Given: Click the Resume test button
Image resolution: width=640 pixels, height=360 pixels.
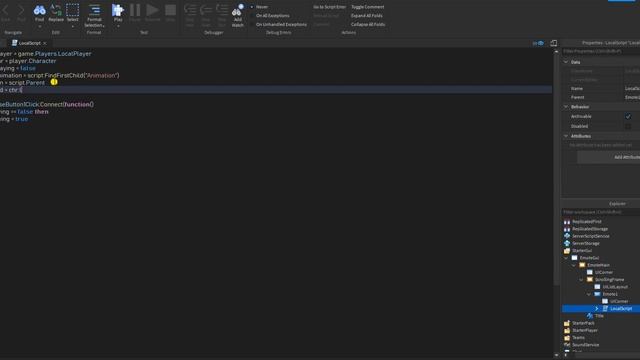Looking at the screenshot, I should (x=153, y=10).
